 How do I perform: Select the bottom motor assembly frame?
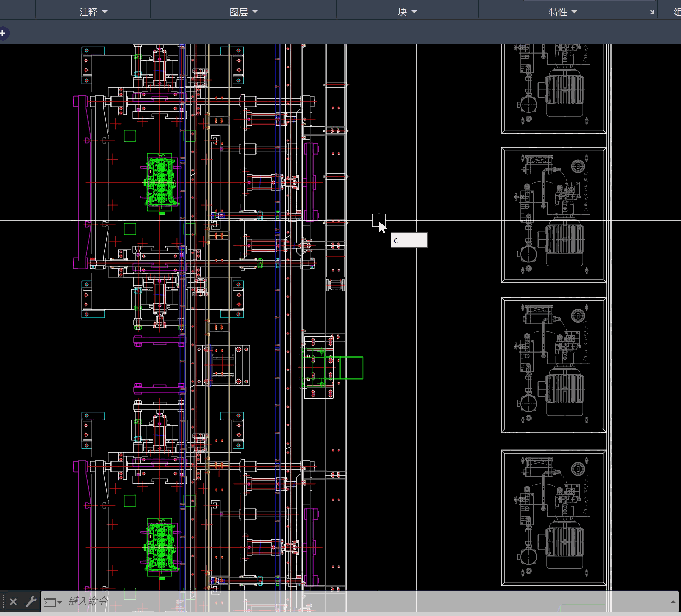[553, 518]
